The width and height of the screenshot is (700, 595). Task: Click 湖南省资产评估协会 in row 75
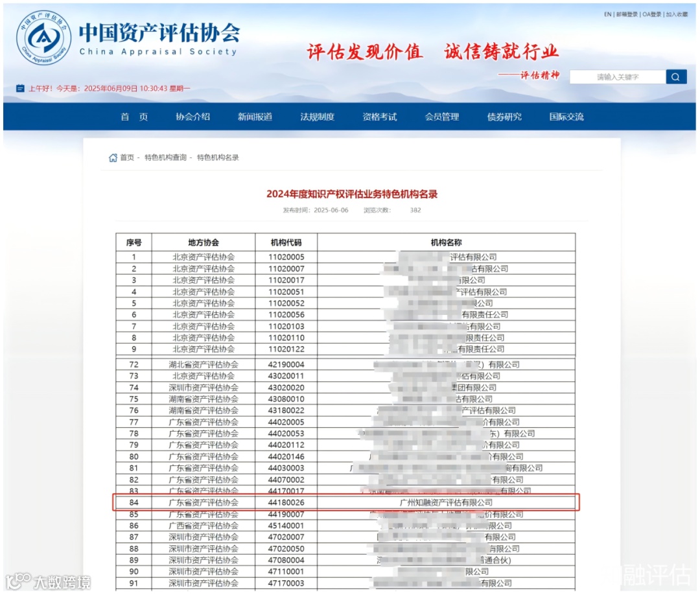pos(204,399)
